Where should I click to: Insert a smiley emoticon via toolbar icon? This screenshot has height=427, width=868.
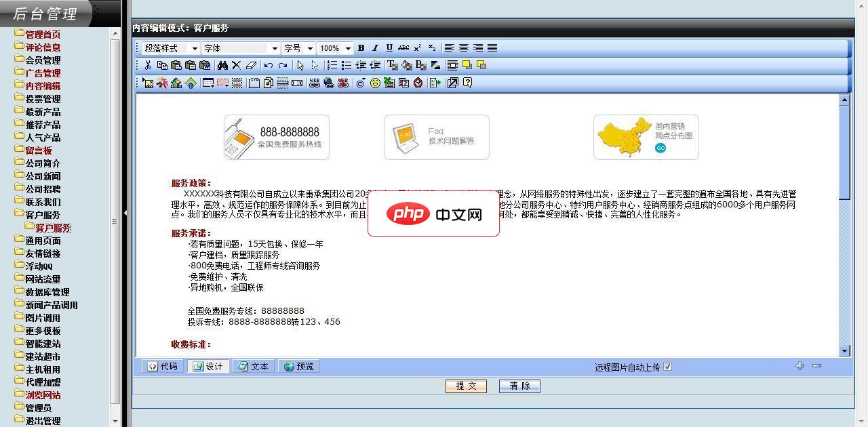pyautogui.click(x=375, y=83)
